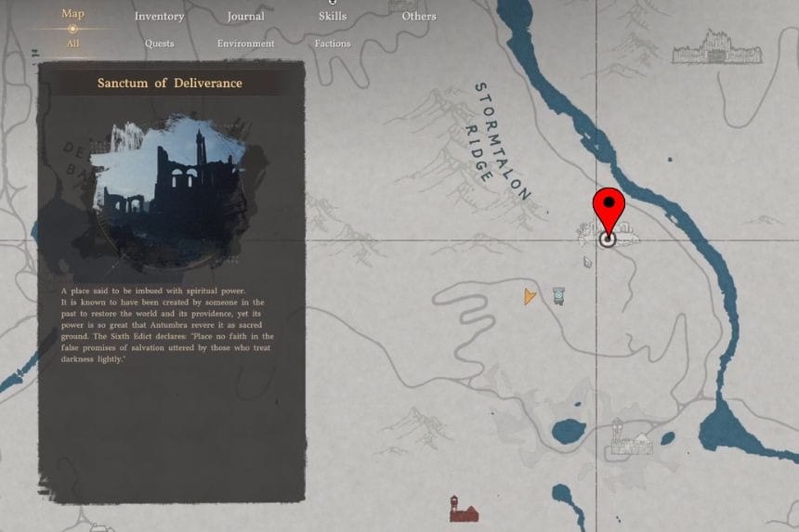Filter map by Quests
799x532 pixels.
click(160, 44)
